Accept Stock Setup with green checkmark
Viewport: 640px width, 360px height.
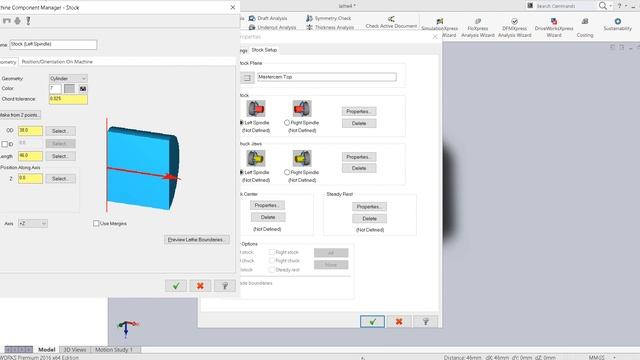(x=372, y=322)
